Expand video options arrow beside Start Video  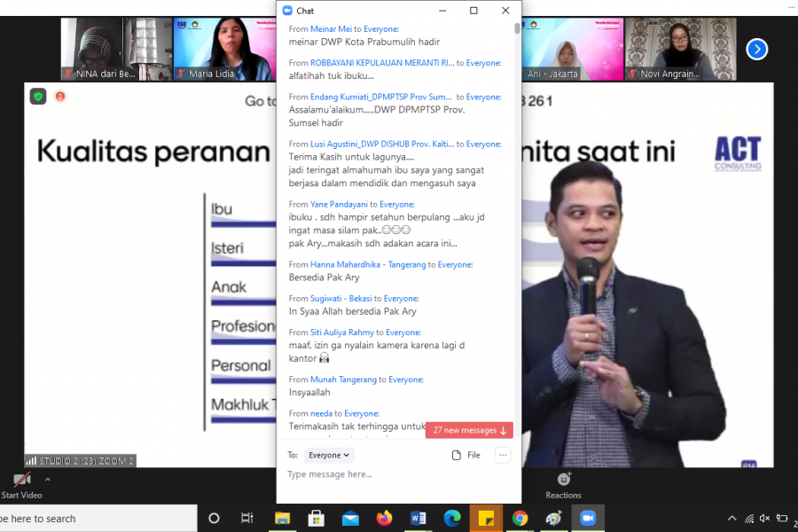(48, 480)
